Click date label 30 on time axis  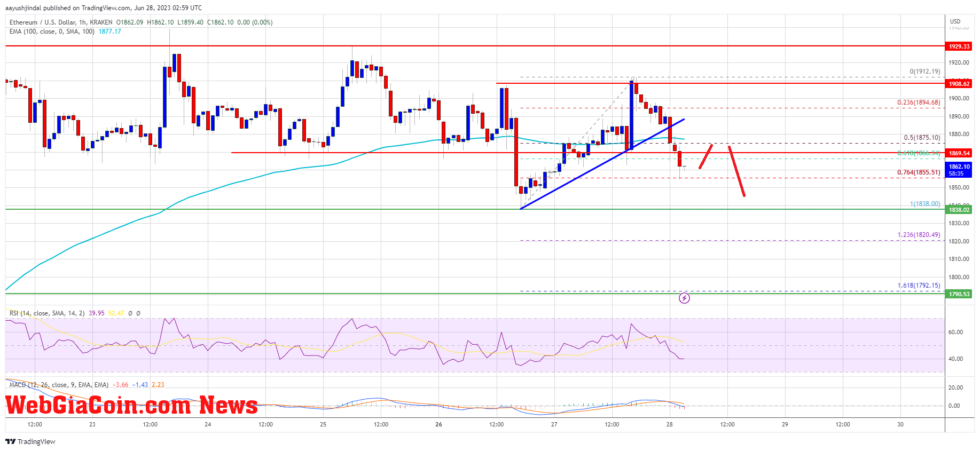point(900,424)
